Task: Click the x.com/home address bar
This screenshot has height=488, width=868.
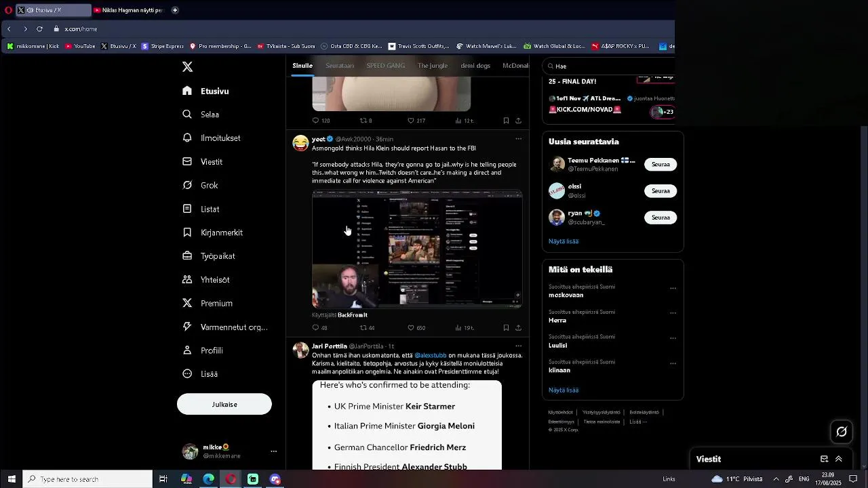Action: click(x=81, y=29)
